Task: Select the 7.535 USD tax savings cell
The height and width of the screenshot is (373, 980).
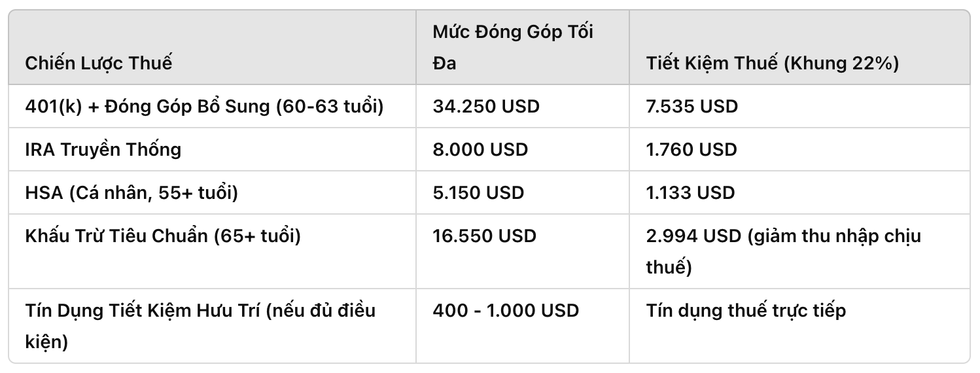Action: 691,106
